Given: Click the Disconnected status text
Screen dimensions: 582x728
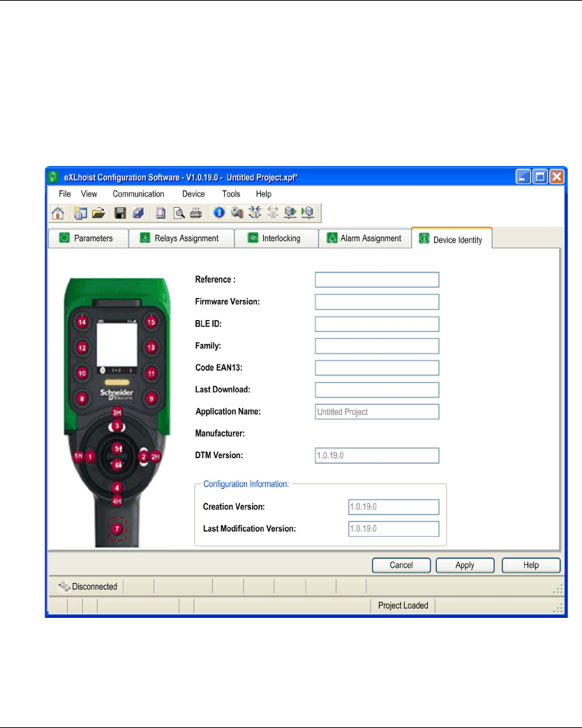Looking at the screenshot, I should 94,586.
